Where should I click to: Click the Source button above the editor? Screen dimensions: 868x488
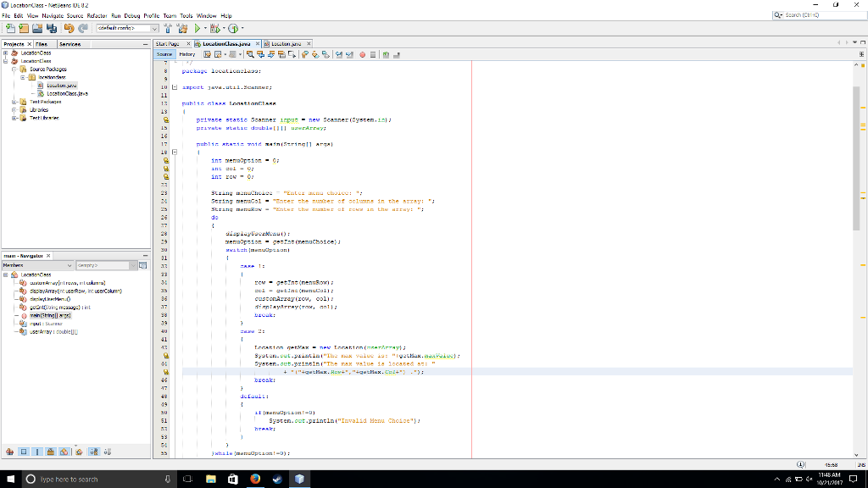[x=164, y=54]
